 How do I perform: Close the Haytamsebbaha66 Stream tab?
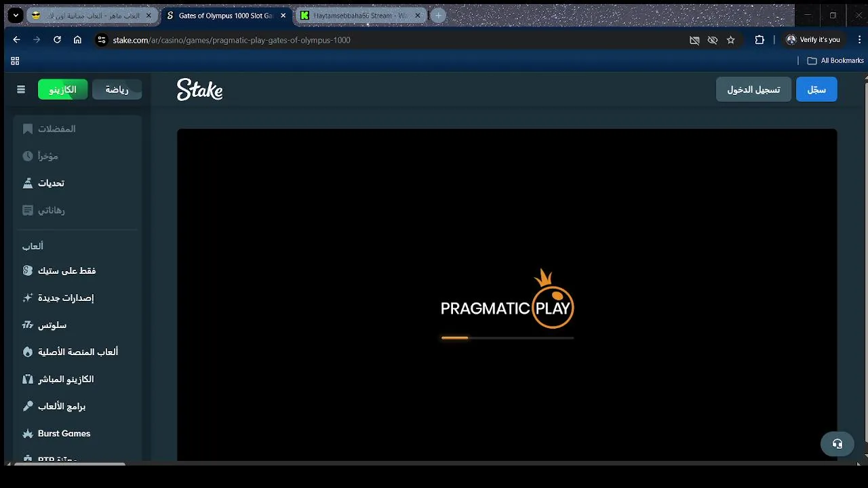[x=418, y=15]
